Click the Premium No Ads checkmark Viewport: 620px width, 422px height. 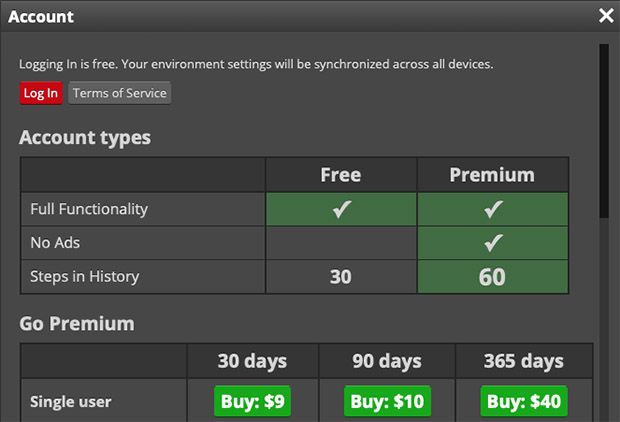[x=493, y=242]
